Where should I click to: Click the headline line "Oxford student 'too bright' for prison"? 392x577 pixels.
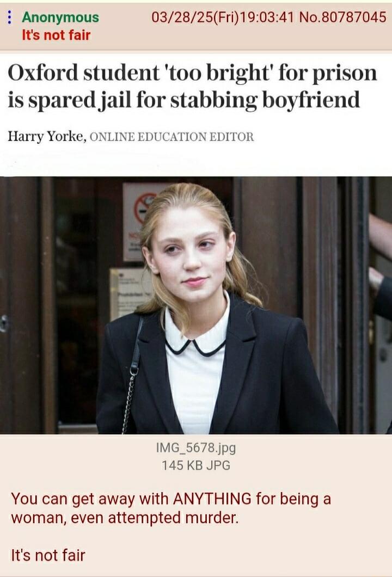192,73
